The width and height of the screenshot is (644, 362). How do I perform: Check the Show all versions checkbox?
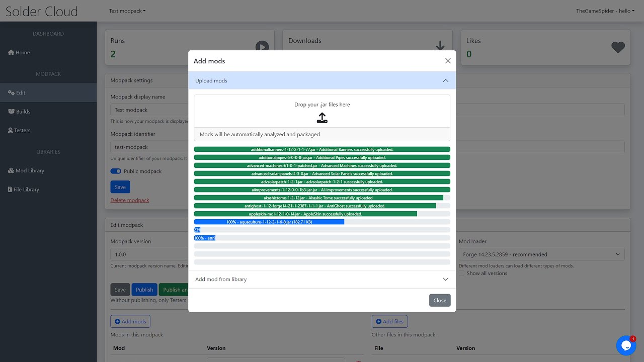(x=461, y=274)
